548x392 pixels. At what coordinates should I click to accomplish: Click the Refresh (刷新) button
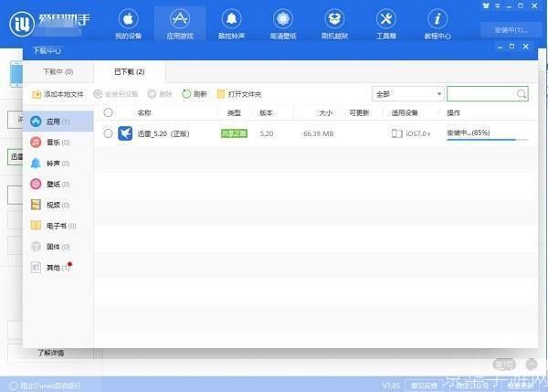click(195, 94)
